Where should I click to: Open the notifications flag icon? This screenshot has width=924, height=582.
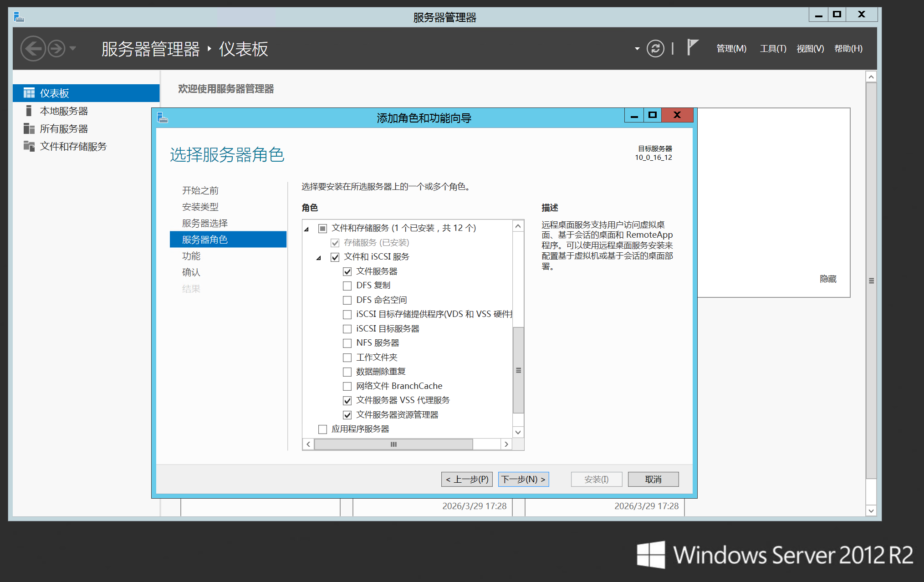click(x=692, y=47)
